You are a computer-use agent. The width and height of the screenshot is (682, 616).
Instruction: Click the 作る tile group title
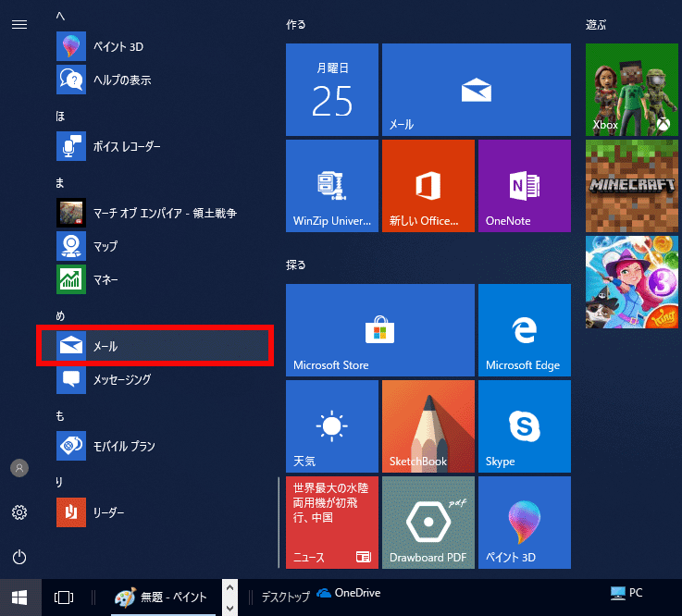pos(296,25)
